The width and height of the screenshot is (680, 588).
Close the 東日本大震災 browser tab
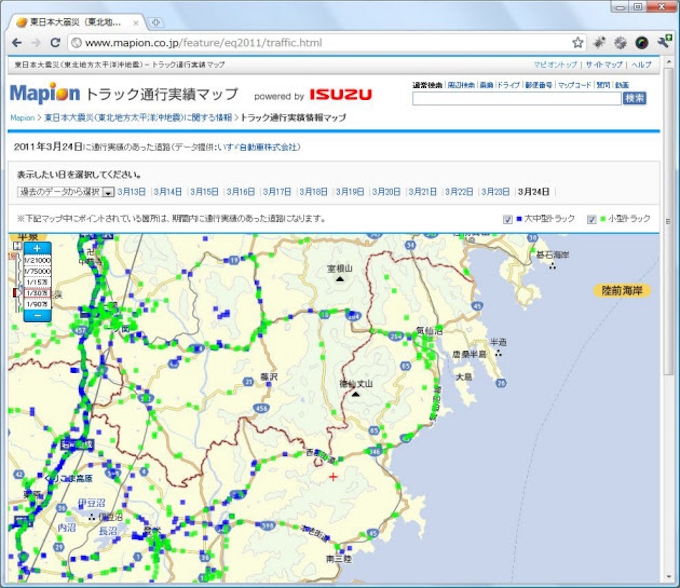tap(136, 23)
